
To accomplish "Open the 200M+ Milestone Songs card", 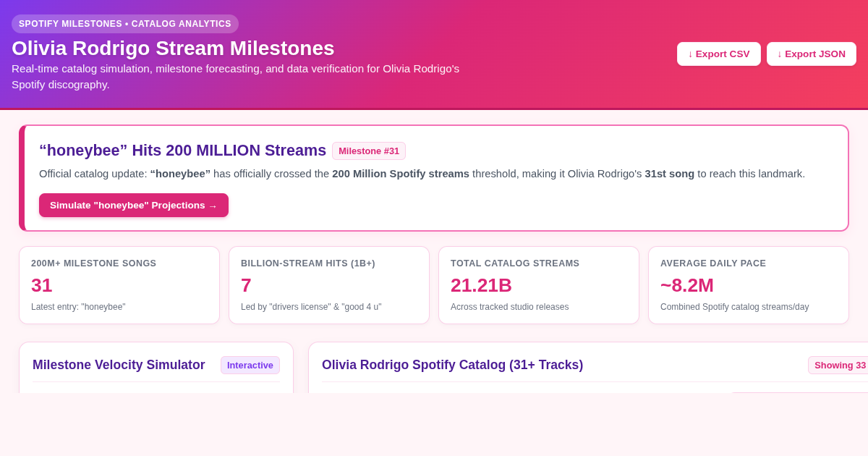I will point(119,285).
